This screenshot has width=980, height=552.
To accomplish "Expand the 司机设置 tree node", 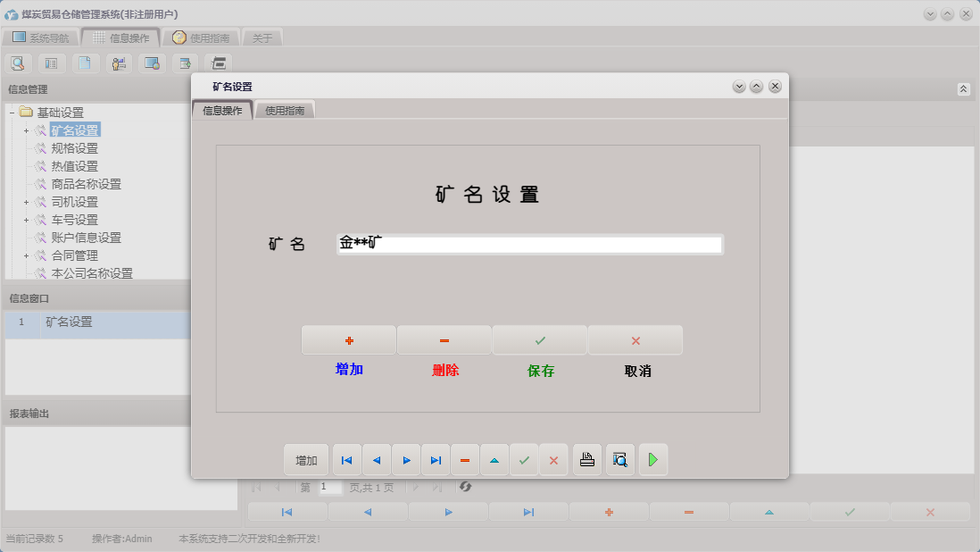I will click(x=25, y=201).
